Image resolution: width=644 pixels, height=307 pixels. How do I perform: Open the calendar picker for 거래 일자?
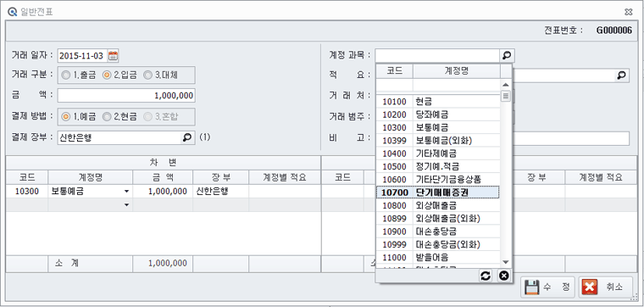113,55
